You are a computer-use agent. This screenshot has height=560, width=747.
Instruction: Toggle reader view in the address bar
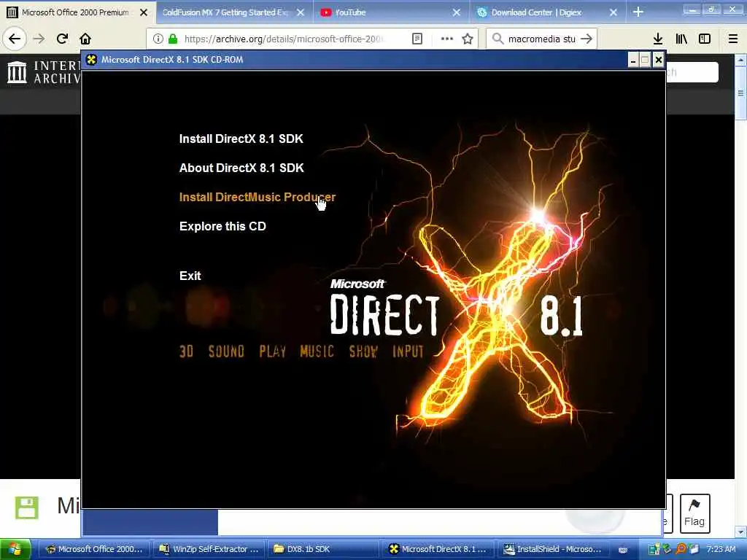tap(417, 39)
